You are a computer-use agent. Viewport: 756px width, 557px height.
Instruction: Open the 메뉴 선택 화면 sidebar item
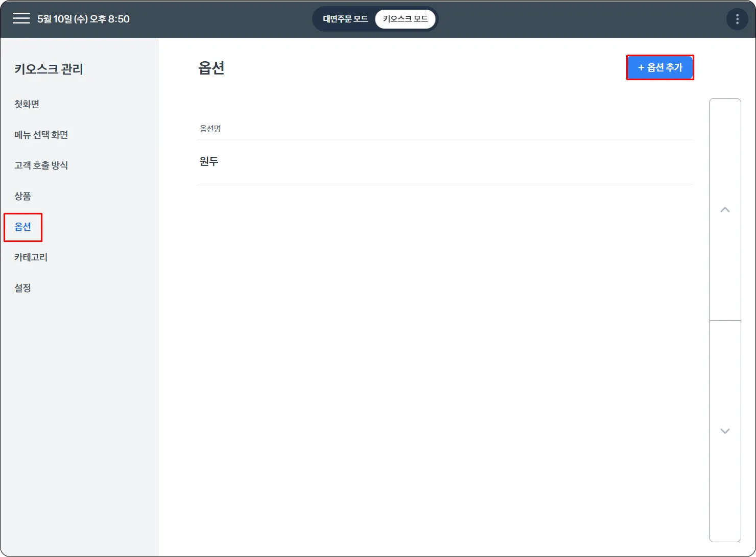click(41, 135)
